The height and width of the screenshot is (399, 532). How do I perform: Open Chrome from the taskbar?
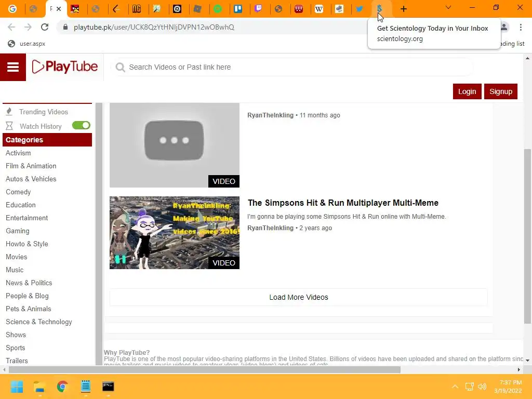tap(62, 387)
